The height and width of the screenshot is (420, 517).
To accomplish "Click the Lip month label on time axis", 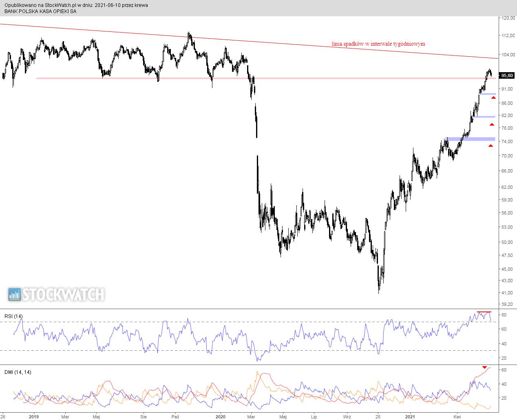I will (314, 417).
